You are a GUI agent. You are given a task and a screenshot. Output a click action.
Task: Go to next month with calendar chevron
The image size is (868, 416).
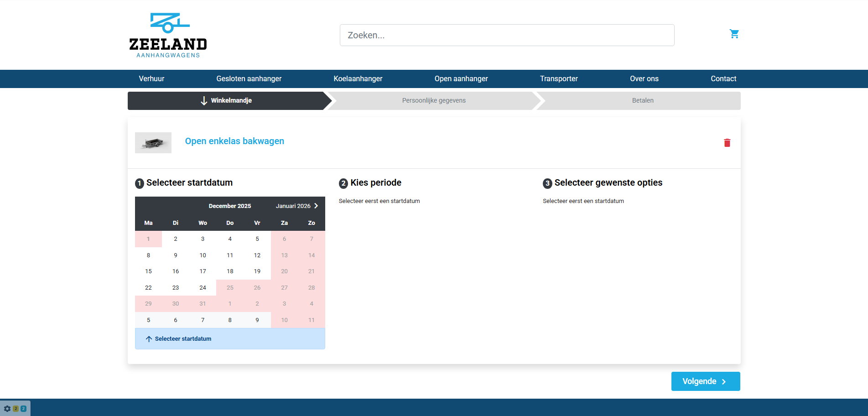pyautogui.click(x=316, y=206)
